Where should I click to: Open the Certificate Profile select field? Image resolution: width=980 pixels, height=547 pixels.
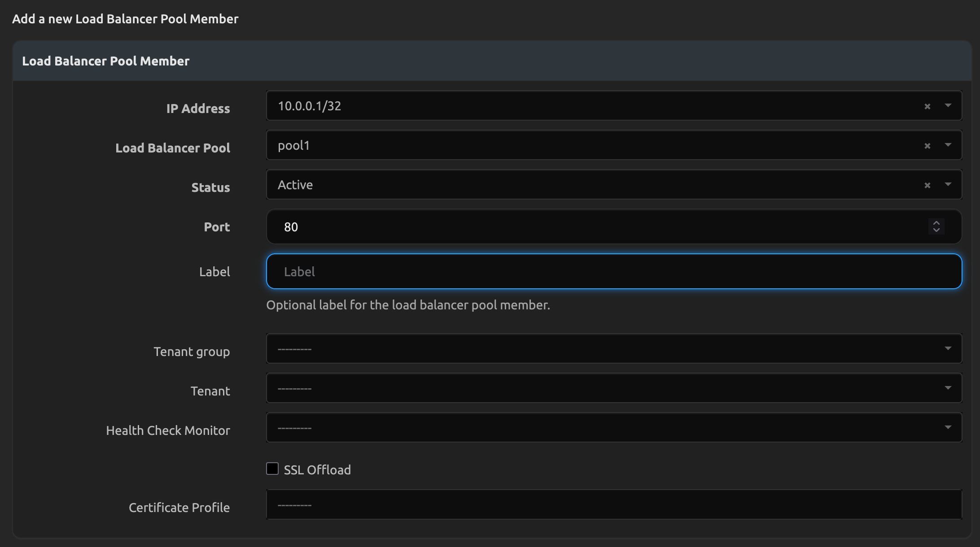pos(614,505)
